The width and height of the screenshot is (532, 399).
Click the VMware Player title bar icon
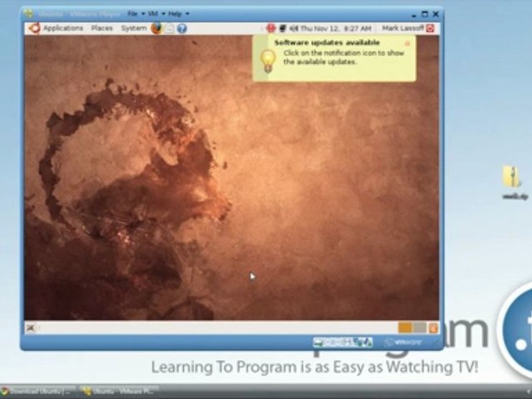[29, 14]
